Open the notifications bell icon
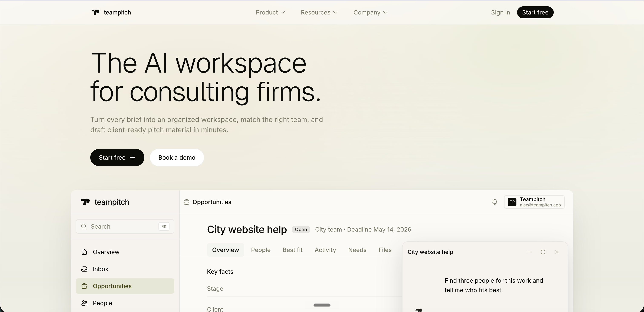The width and height of the screenshot is (644, 312). point(494,202)
